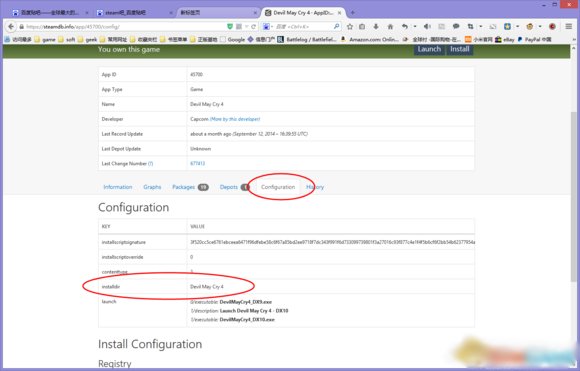The image size is (580, 371).
Task: Click the undo arrow toolbar icon
Action: point(405,27)
